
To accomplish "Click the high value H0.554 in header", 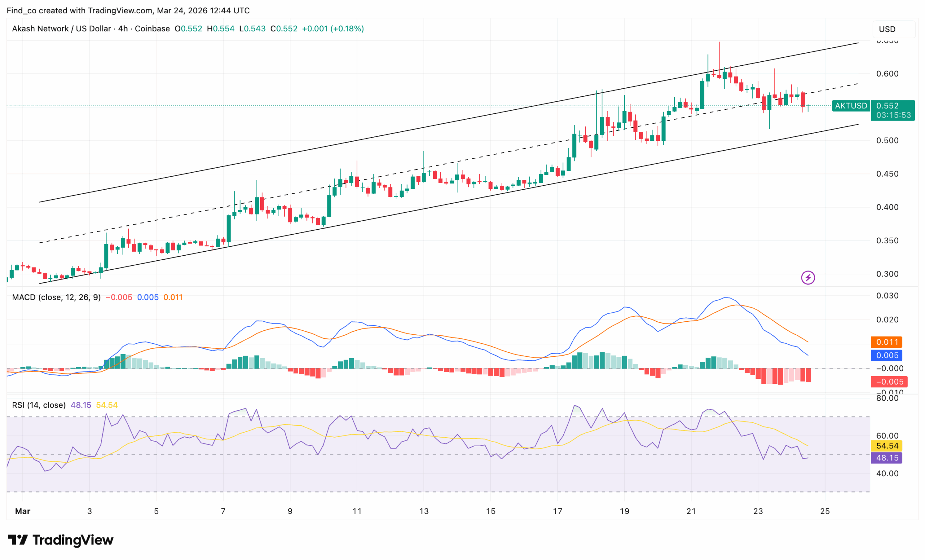I will [221, 29].
